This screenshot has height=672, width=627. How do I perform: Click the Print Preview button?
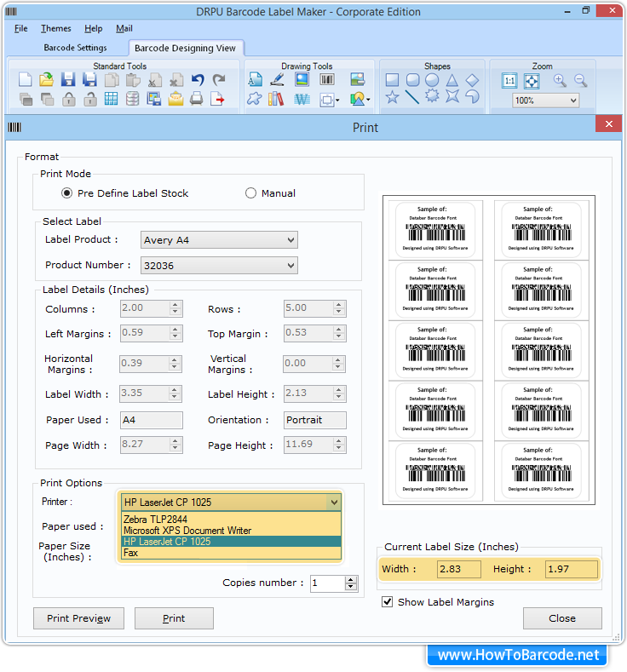(x=79, y=618)
